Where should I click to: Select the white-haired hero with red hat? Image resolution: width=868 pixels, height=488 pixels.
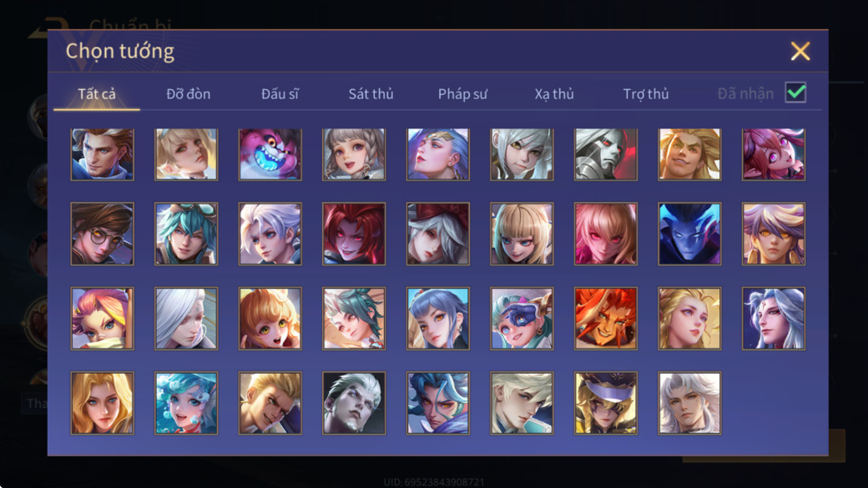coord(438,234)
